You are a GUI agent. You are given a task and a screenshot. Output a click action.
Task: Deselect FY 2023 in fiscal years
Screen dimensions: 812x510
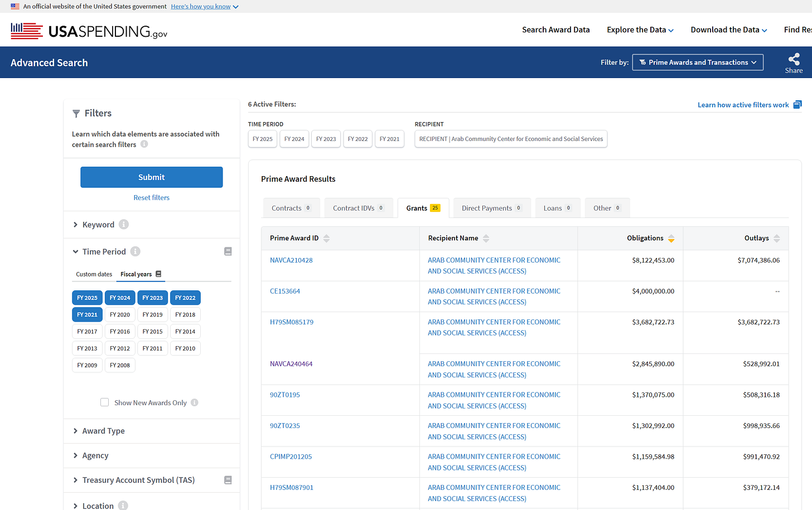tap(153, 298)
